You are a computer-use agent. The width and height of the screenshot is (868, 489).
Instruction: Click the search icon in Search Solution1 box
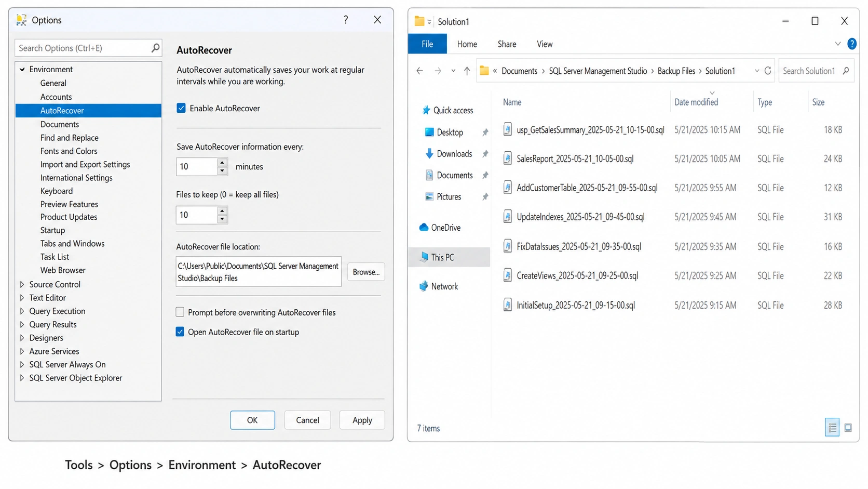coord(846,71)
